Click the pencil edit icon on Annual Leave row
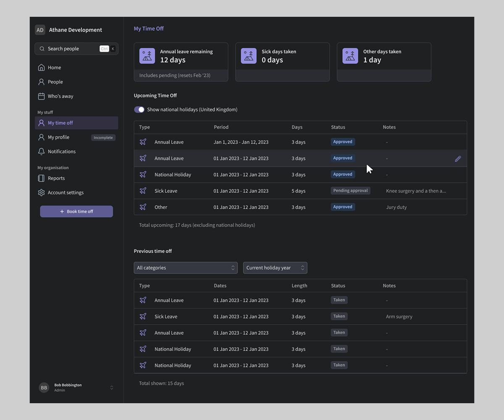 tap(458, 159)
